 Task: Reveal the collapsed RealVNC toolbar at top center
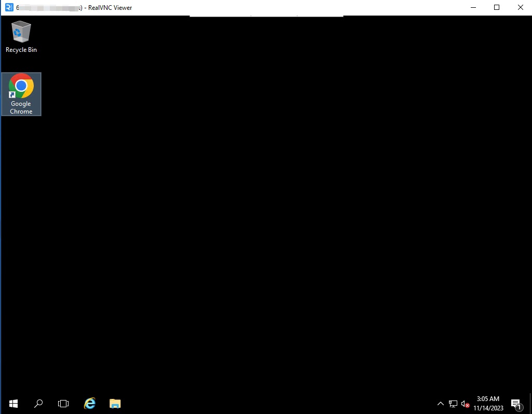click(266, 16)
